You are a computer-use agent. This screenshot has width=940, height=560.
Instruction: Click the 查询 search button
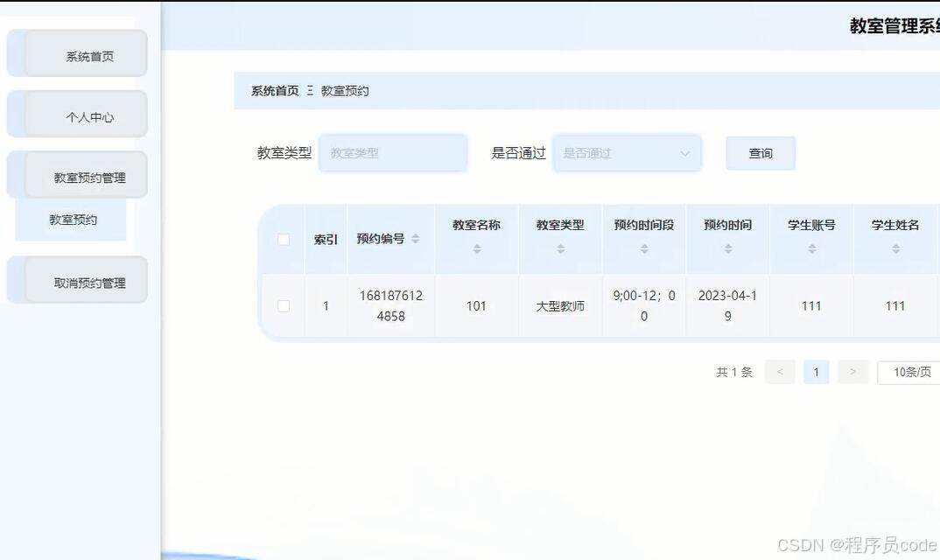tap(760, 152)
